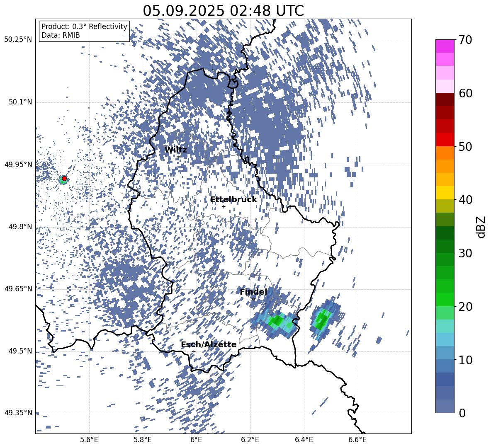Viewport: 491px width, 448px height.
Task: Click the Ettelbruck city label
Action: 233,200
